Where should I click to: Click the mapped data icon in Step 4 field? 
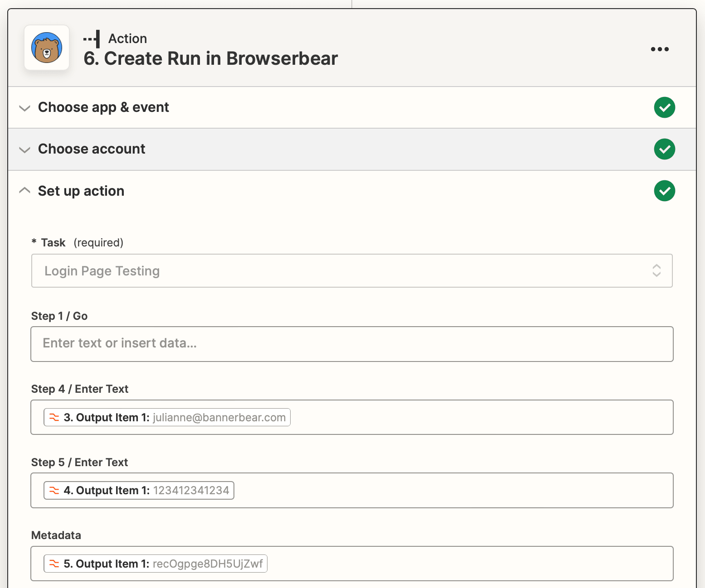tap(53, 417)
